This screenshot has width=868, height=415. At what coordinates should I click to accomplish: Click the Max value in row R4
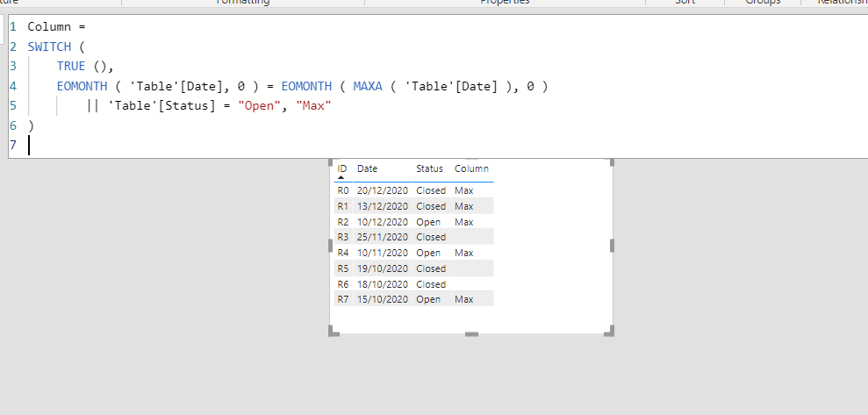point(464,253)
